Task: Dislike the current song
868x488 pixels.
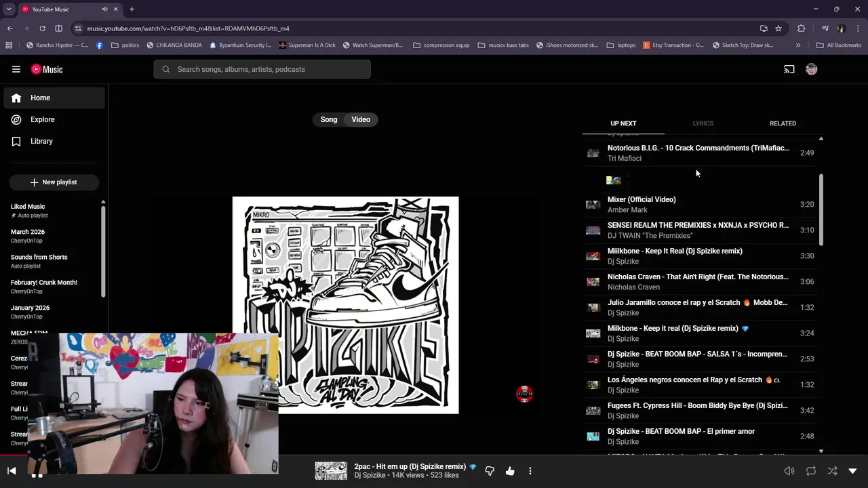Action: tap(490, 471)
